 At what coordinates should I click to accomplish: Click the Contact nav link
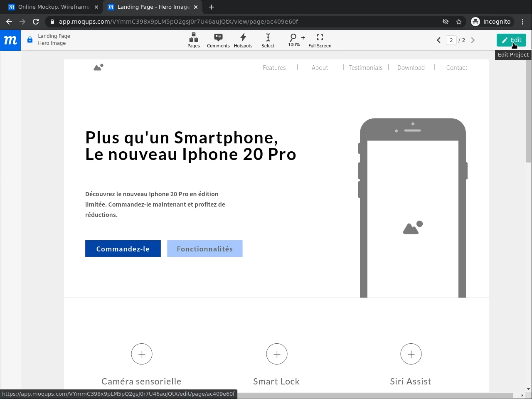457,68
